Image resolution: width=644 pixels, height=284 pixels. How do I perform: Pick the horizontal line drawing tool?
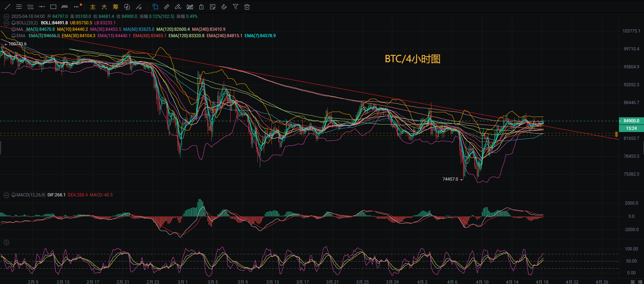click(x=42, y=7)
